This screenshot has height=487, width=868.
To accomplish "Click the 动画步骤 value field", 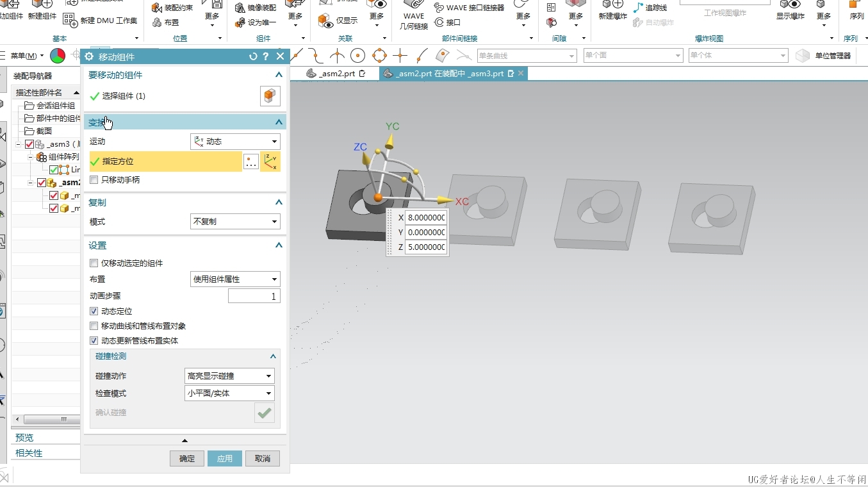I will (254, 296).
